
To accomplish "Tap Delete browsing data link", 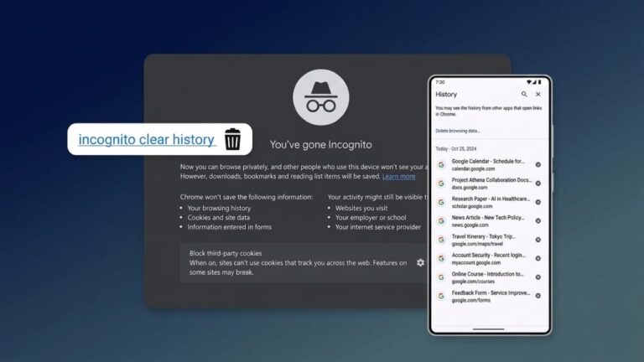I will [457, 131].
